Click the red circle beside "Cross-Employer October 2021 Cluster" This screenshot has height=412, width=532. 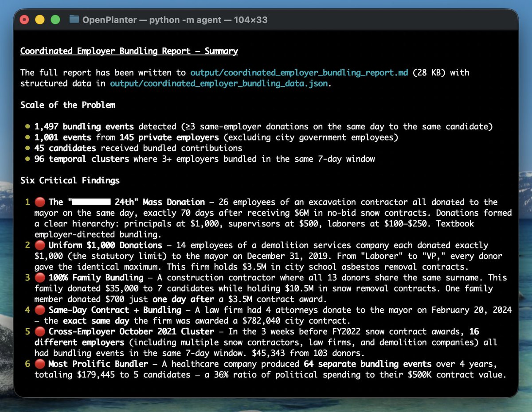click(x=40, y=331)
